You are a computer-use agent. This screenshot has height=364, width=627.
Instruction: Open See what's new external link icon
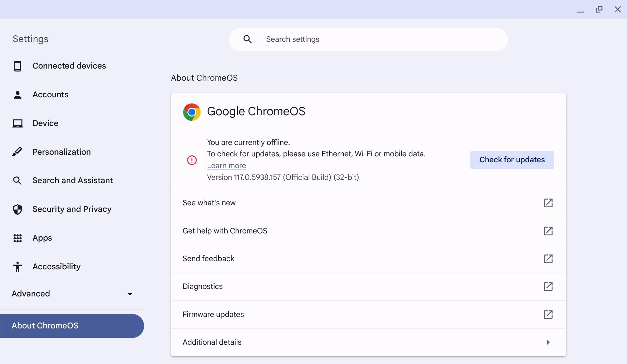tap(548, 203)
